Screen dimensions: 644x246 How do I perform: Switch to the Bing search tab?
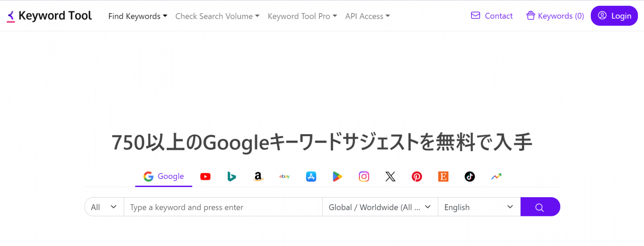tap(231, 176)
